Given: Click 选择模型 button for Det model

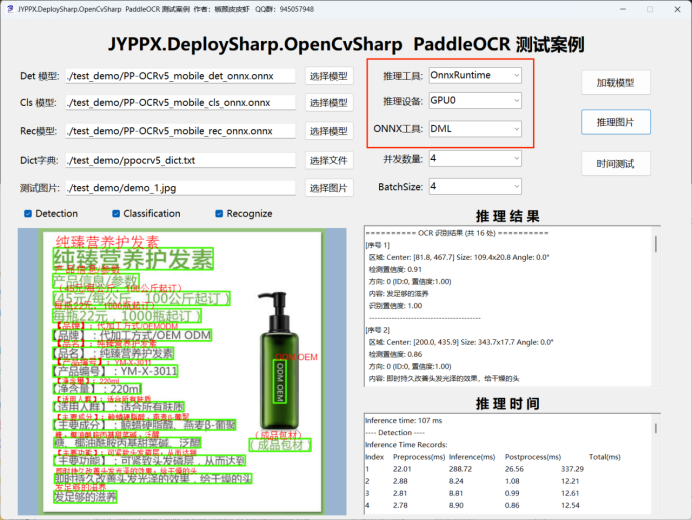Looking at the screenshot, I should point(328,76).
